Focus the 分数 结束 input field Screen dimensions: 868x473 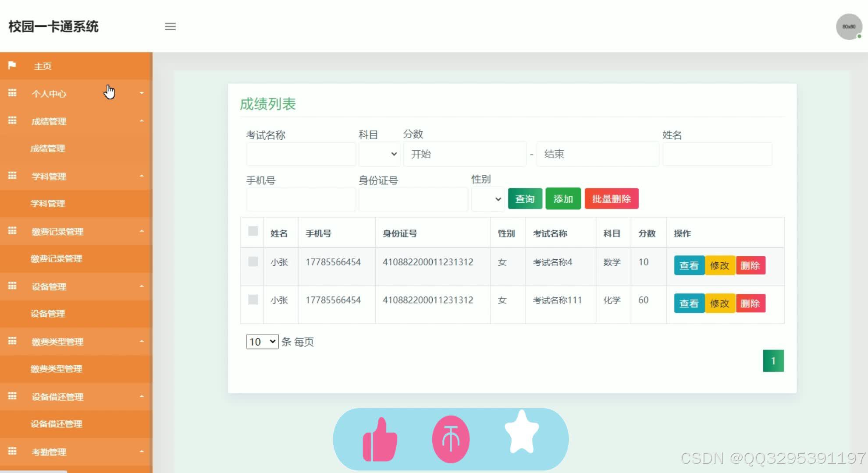[x=598, y=154]
